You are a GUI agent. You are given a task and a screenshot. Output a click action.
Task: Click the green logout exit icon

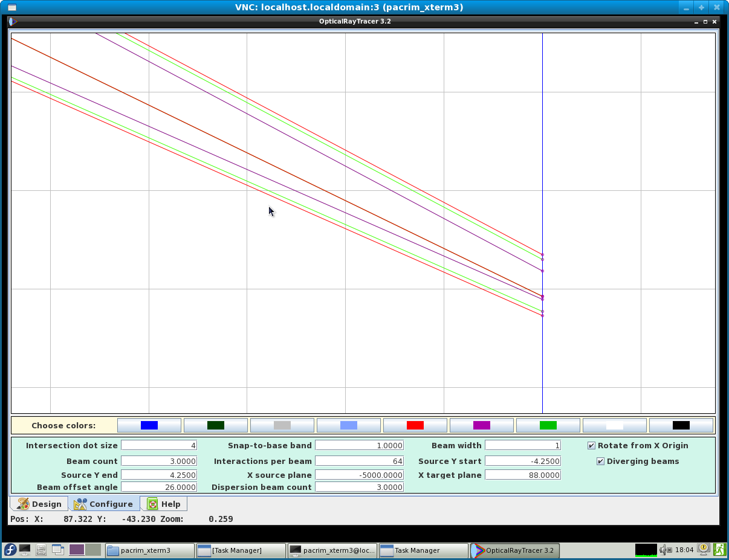pos(719,549)
